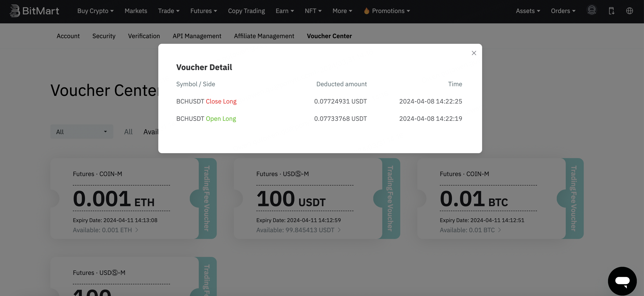Expand the Futures dropdown menu
Viewport: 644px width, 296px height.
pos(204,11)
